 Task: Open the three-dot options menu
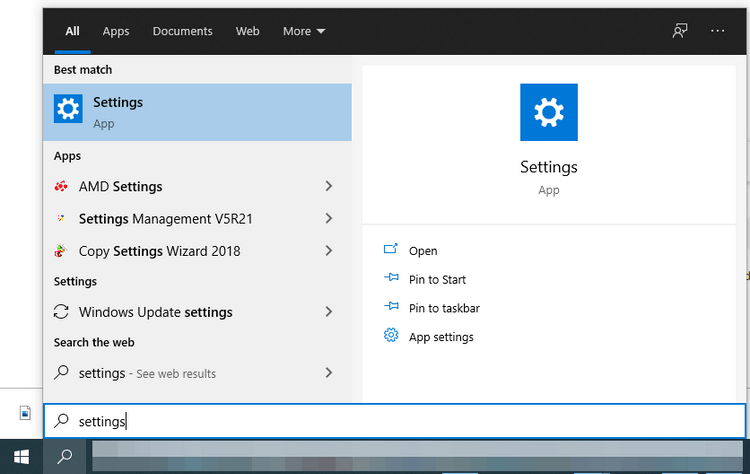point(718,31)
